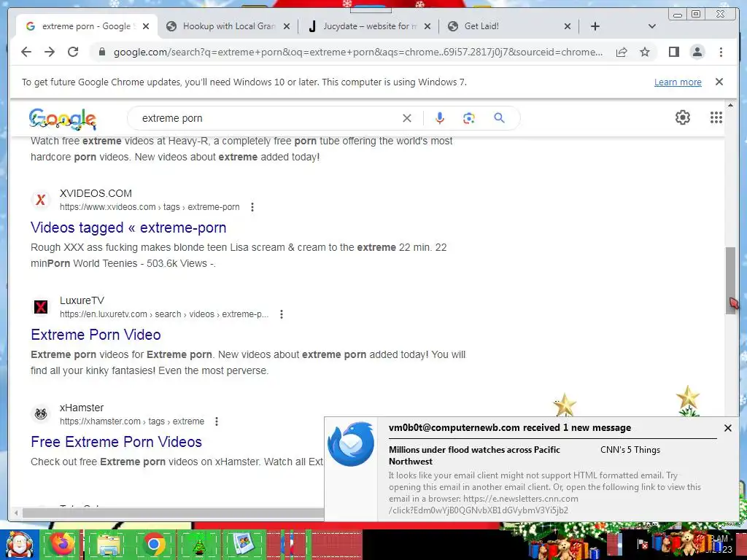Viewport: 747px width, 560px height.
Task: Clear the Google search box text
Action: 407,118
